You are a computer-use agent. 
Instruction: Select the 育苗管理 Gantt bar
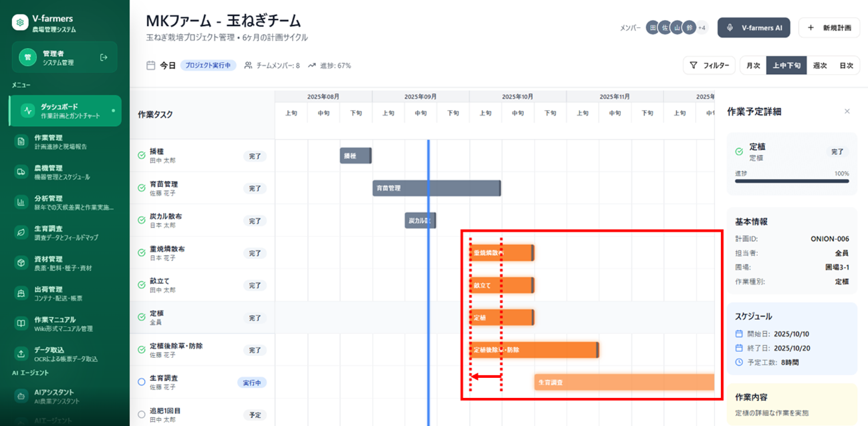(x=436, y=188)
